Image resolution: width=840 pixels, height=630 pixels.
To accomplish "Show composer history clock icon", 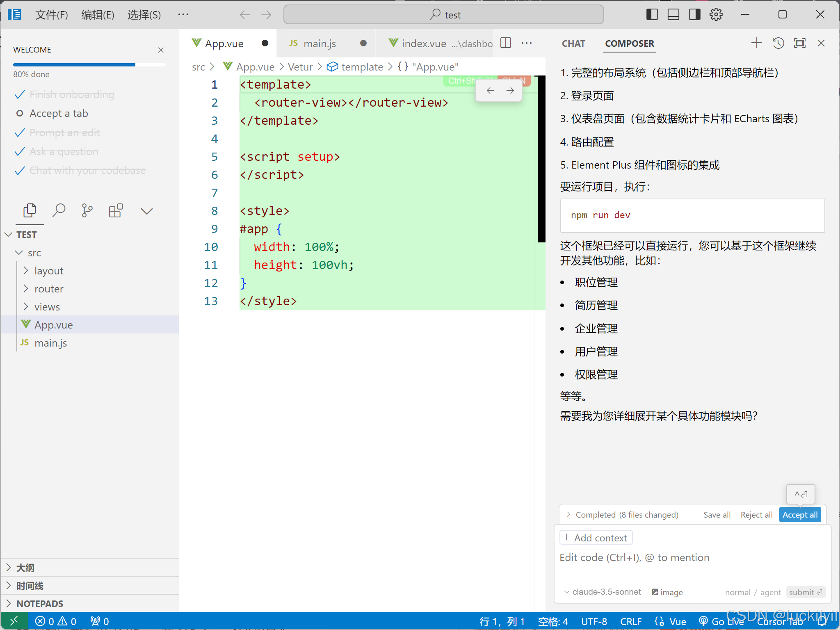I will point(778,43).
